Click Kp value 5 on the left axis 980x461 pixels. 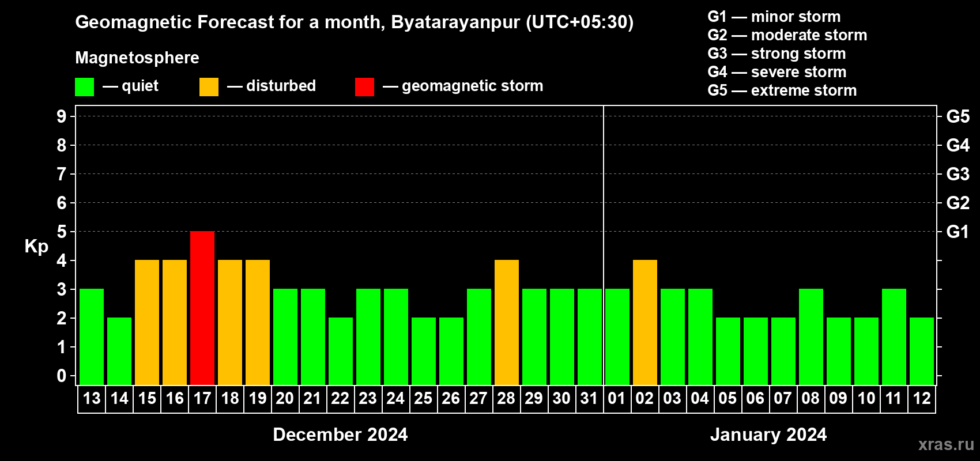pos(62,232)
